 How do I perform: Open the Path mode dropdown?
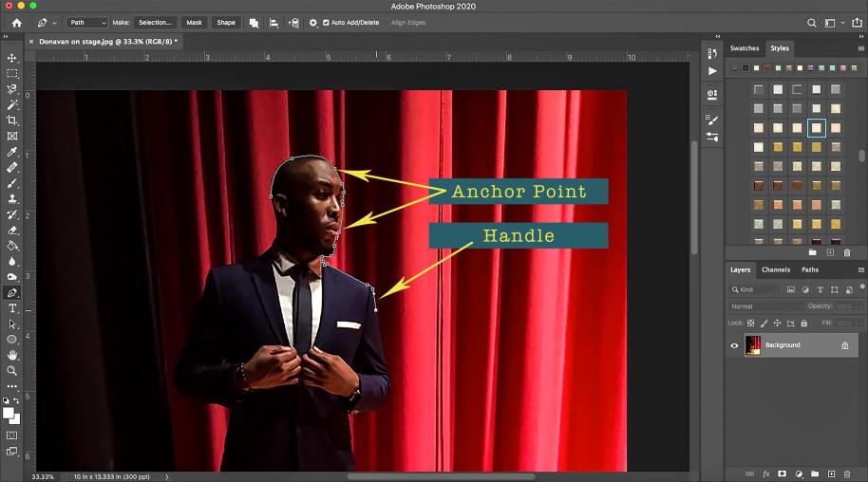click(88, 22)
